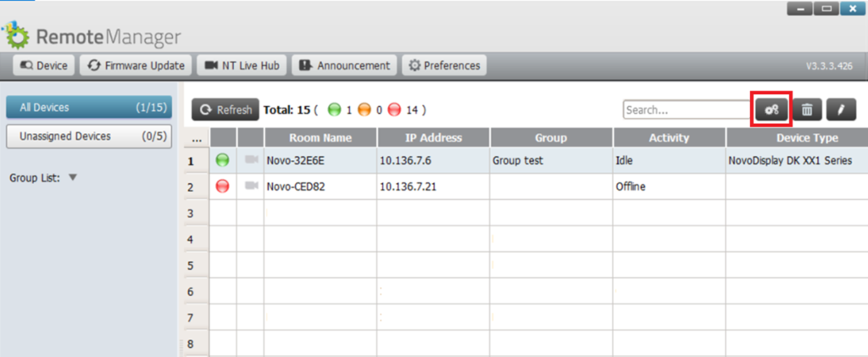Click the Search input field
The image size is (868, 357).
pyautogui.click(x=687, y=109)
